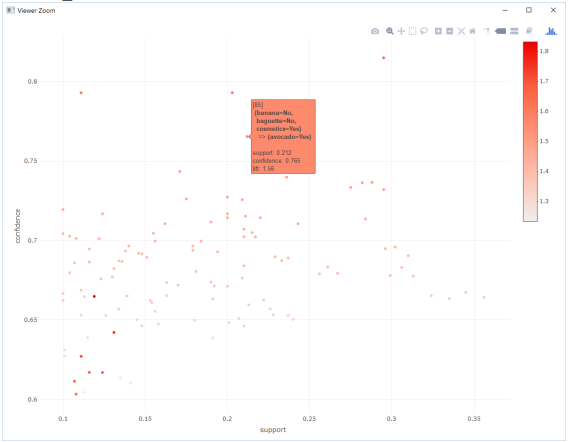
Task: Click the x-axis tick label 0.35
Action: 473,419
